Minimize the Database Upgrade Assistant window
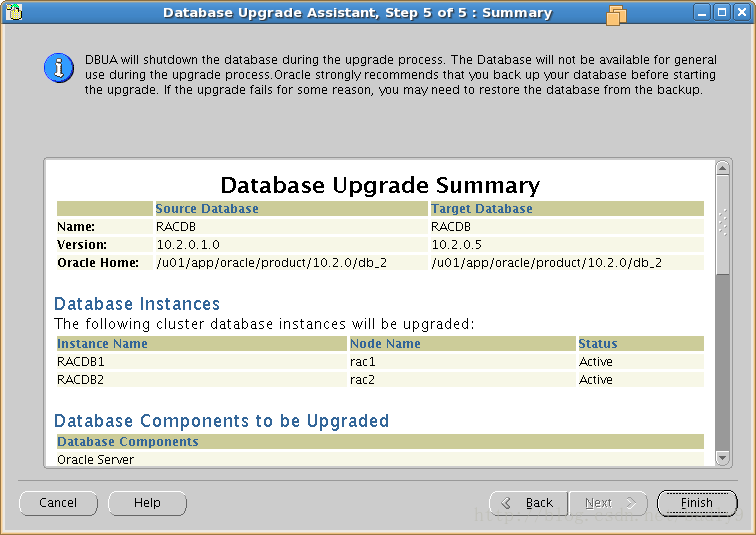Screen dimensions: 756x535 point(702,12)
